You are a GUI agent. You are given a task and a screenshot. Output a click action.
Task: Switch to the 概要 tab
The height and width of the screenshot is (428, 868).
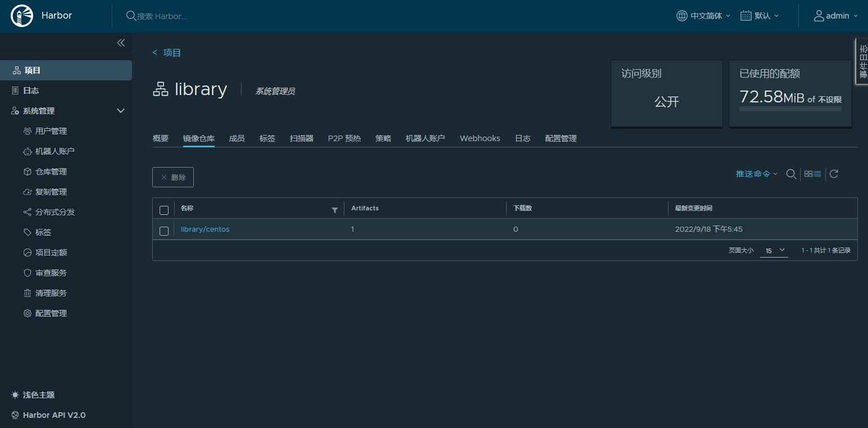tap(161, 138)
